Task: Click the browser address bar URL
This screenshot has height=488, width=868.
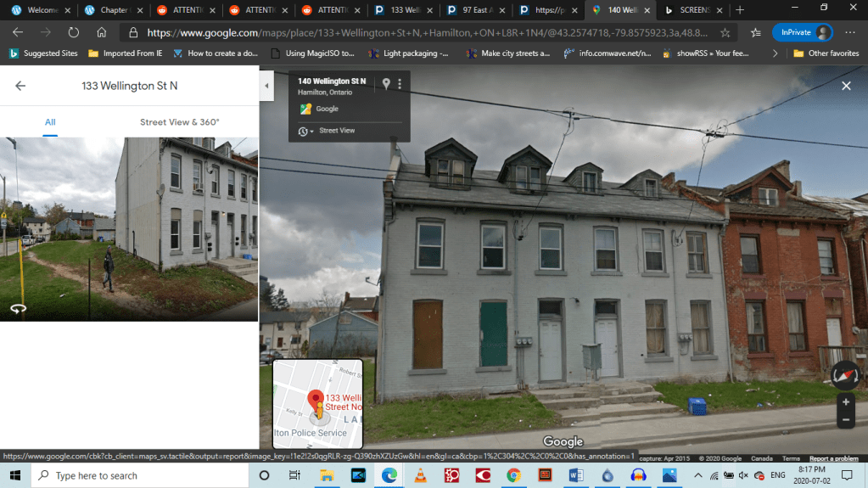Action: coord(424,32)
